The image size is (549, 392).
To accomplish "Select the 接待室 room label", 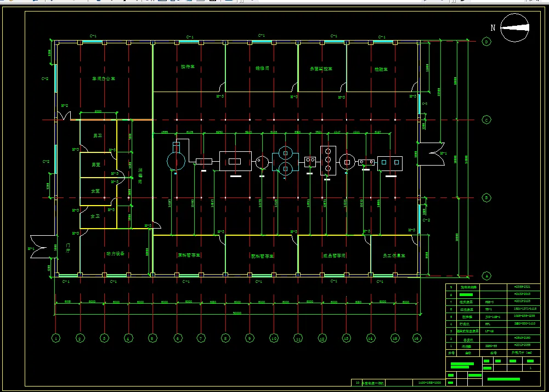I will pos(188,66).
